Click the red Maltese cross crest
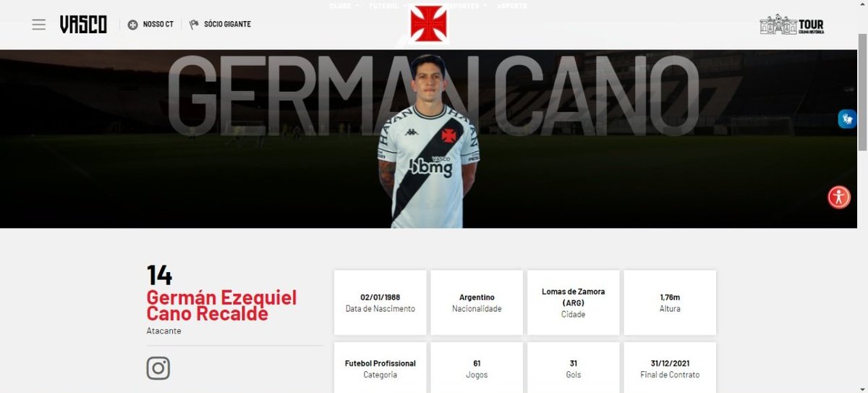Viewport: 868px width, 393px height. (x=428, y=22)
